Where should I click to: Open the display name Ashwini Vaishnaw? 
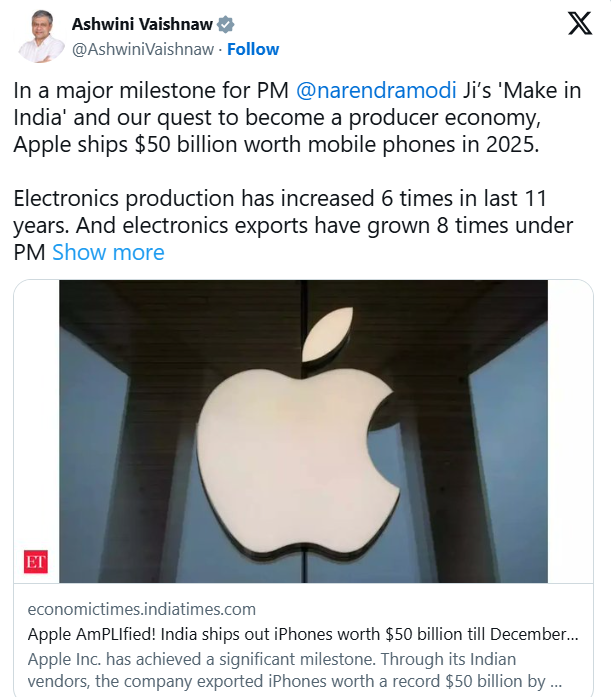click(142, 24)
